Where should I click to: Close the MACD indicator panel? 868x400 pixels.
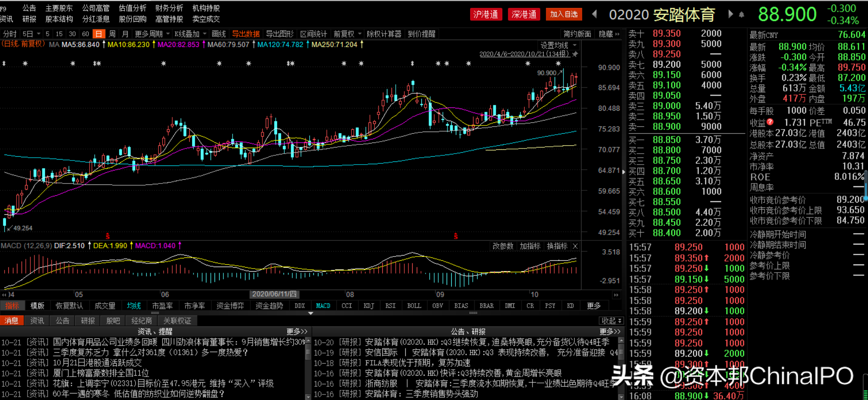[x=575, y=246]
